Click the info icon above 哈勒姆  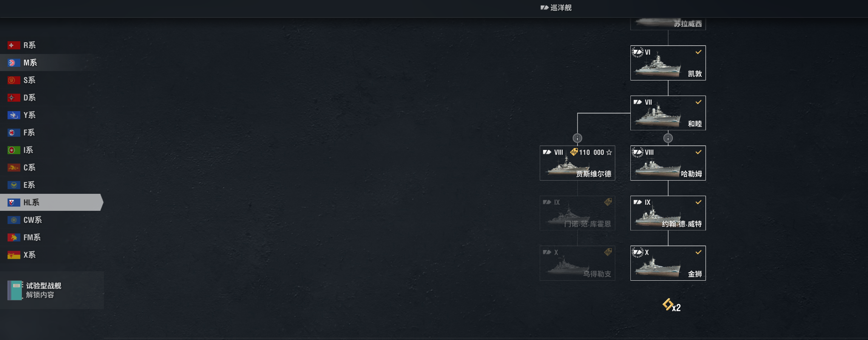[668, 138]
